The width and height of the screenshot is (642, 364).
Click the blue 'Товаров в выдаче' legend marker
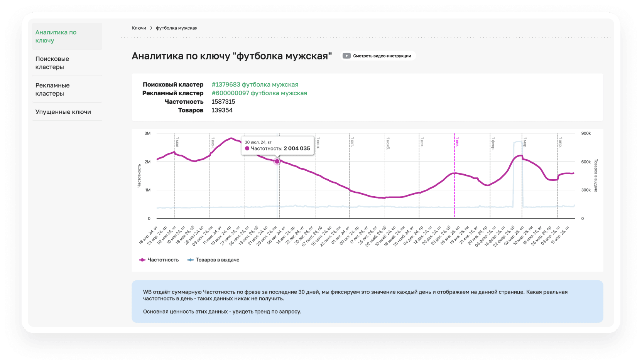coord(190,260)
